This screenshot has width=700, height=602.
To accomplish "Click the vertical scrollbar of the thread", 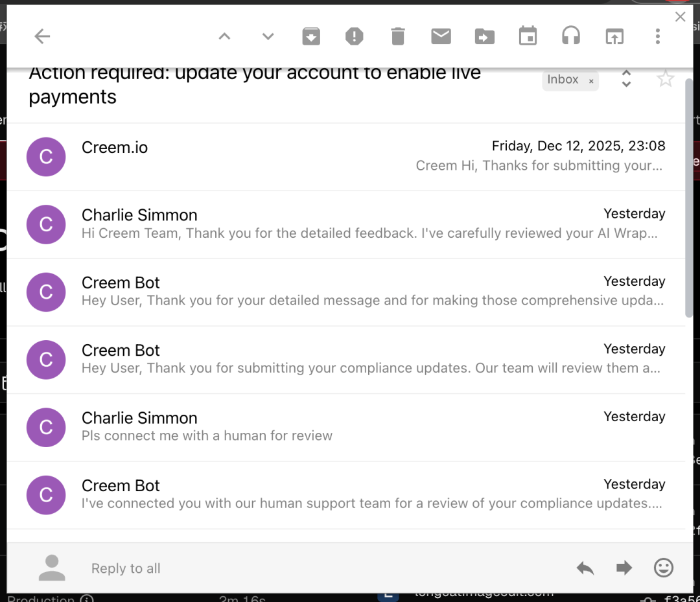I will pos(689,198).
